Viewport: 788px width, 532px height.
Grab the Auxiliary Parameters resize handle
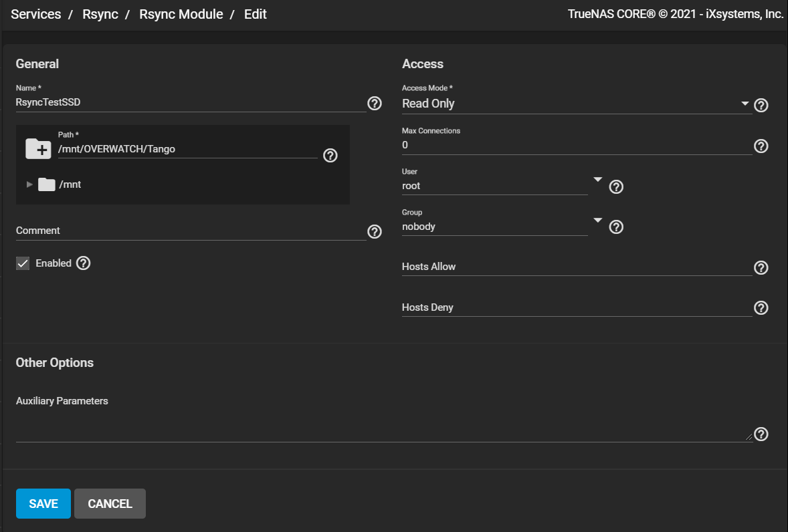point(749,437)
